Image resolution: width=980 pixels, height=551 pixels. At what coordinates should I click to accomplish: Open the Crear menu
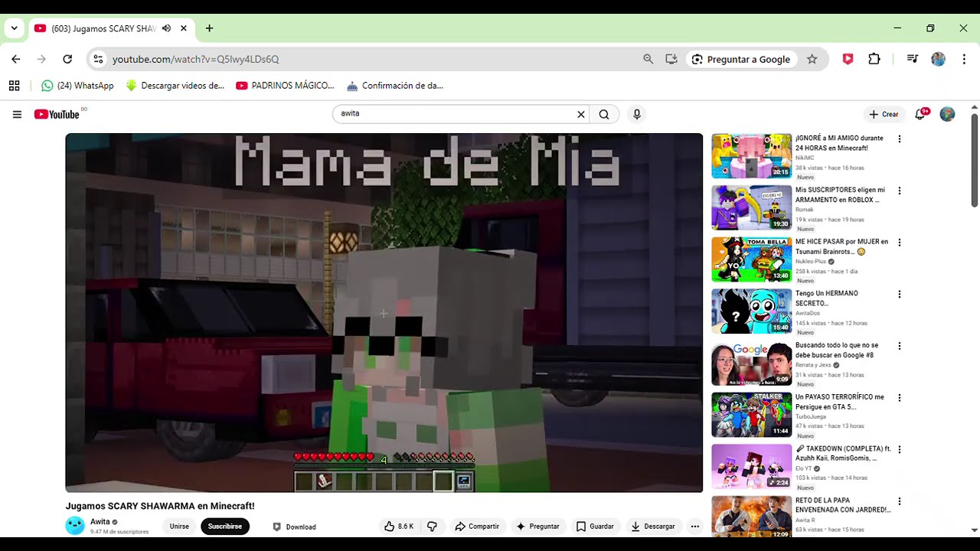click(884, 114)
